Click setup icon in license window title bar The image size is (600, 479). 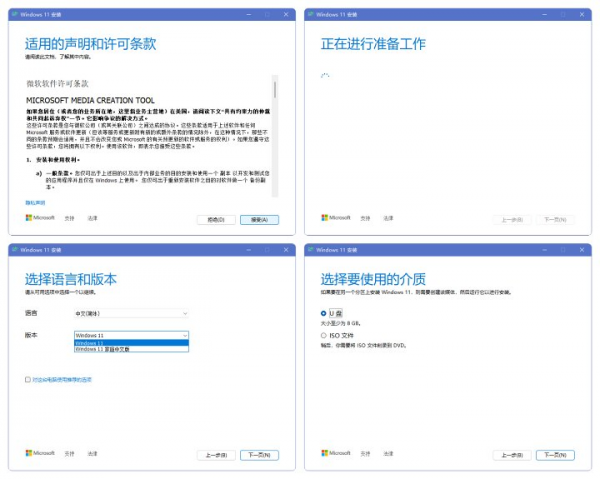coord(15,14)
